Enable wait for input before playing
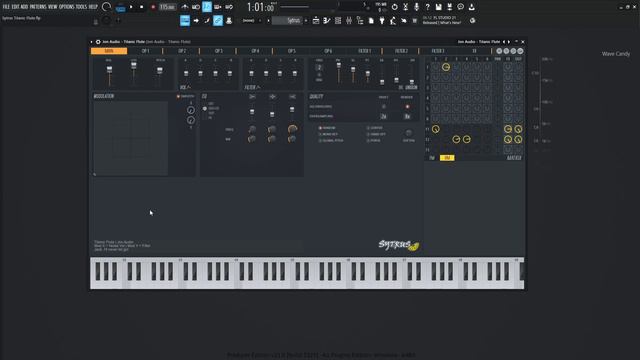 (196, 7)
